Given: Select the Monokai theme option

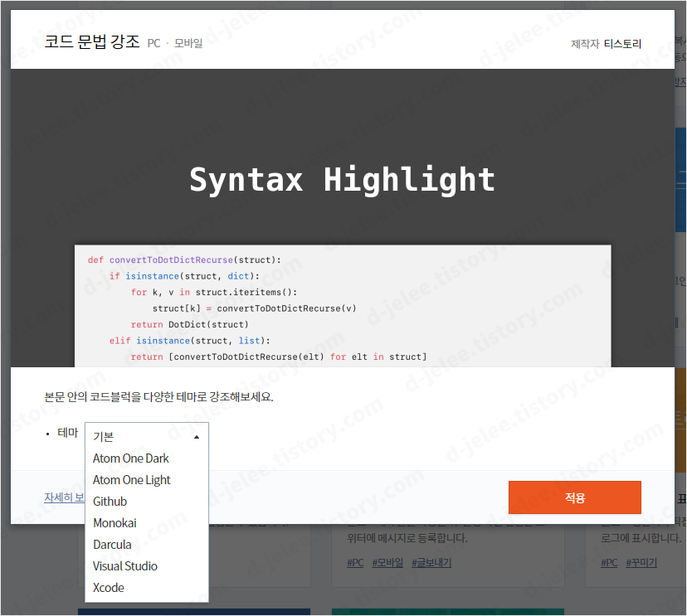Looking at the screenshot, I should point(114,522).
